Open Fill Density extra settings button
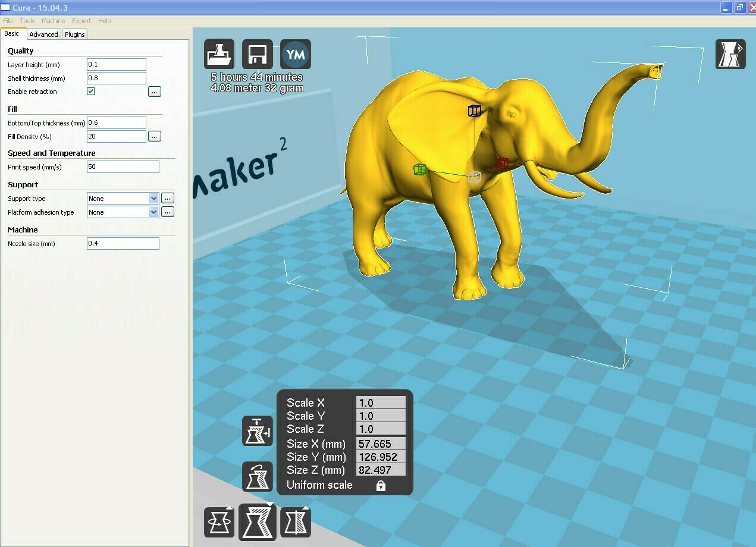The image size is (756, 547). point(155,137)
